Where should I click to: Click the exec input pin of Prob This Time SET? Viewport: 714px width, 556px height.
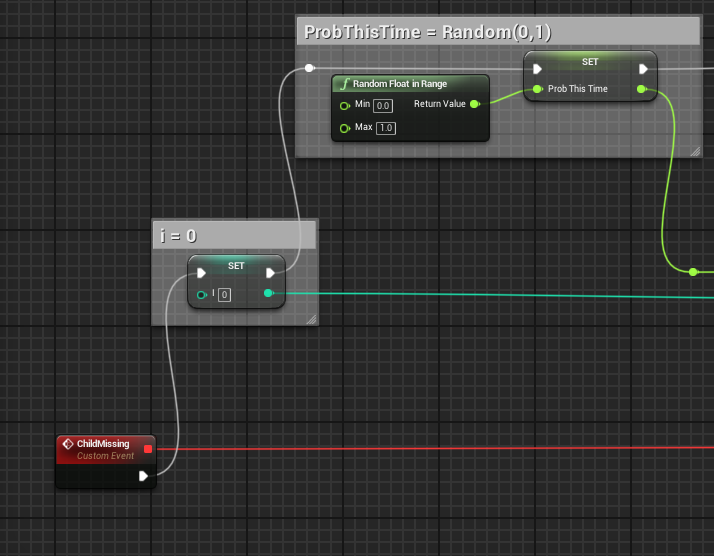tap(538, 69)
